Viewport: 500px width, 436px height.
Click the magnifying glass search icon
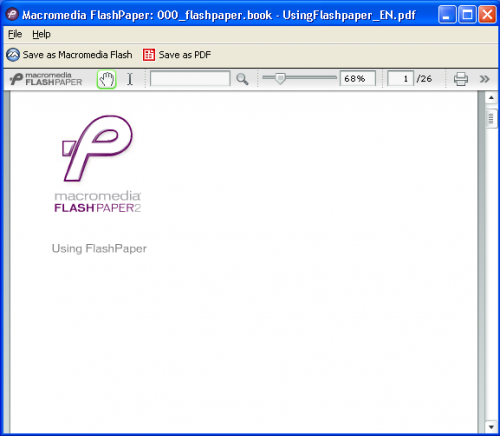pyautogui.click(x=242, y=79)
